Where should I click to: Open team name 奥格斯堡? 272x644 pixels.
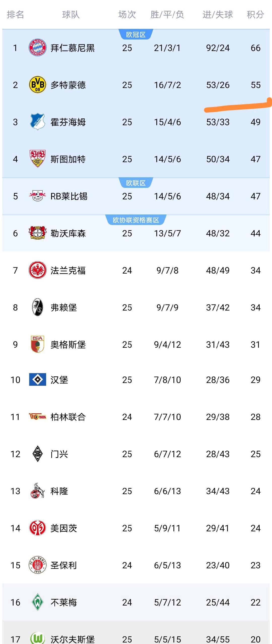click(68, 345)
